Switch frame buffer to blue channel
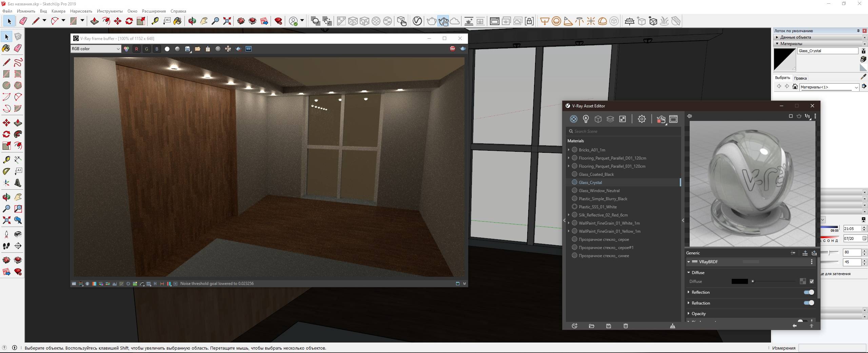 point(157,49)
